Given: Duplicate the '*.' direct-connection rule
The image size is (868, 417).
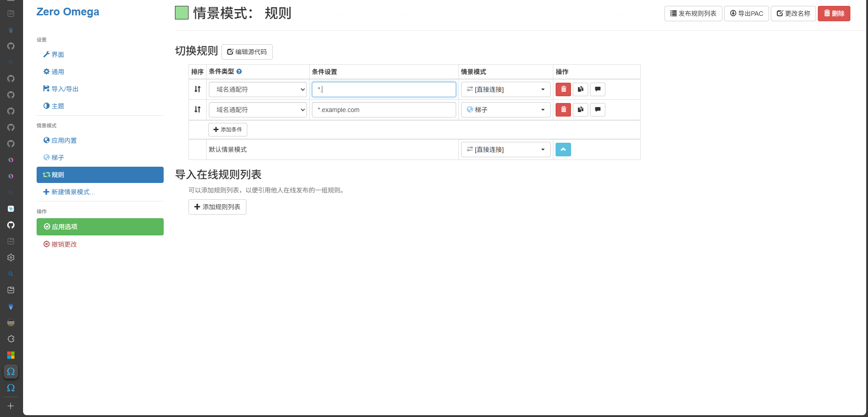Looking at the screenshot, I should coord(580,89).
